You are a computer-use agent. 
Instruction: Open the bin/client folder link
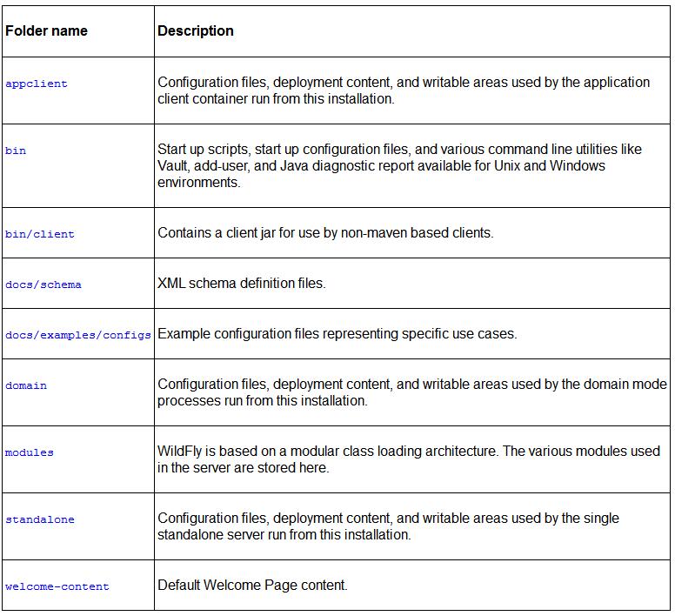click(x=40, y=234)
